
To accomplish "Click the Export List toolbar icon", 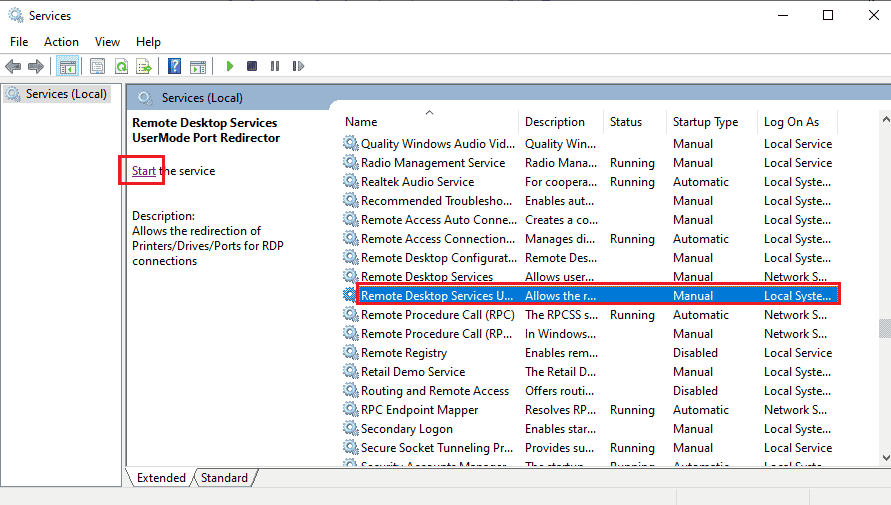I will pyautogui.click(x=144, y=66).
